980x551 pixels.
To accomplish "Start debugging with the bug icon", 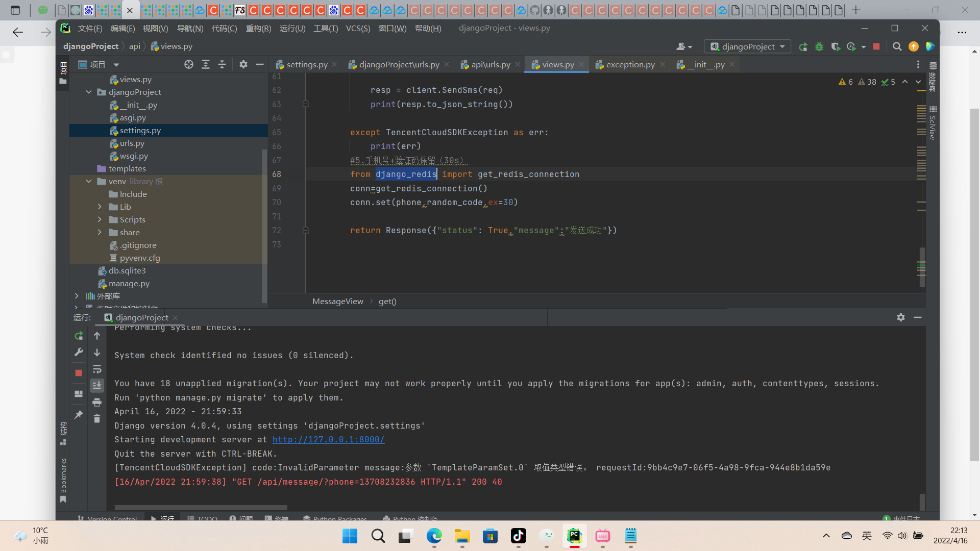I will (819, 46).
